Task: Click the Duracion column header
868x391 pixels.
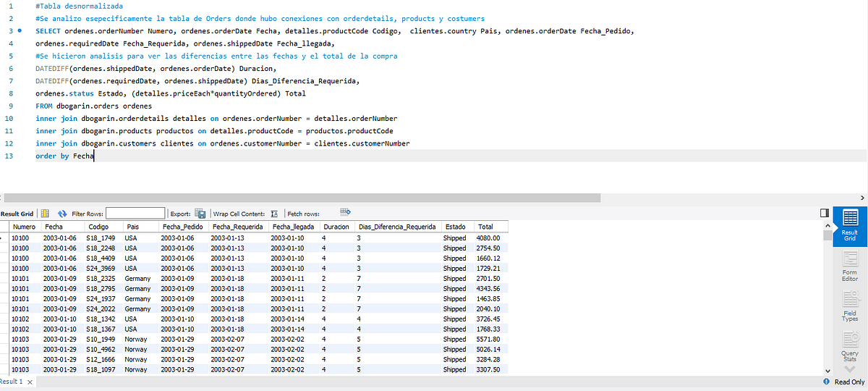Action: [337, 227]
